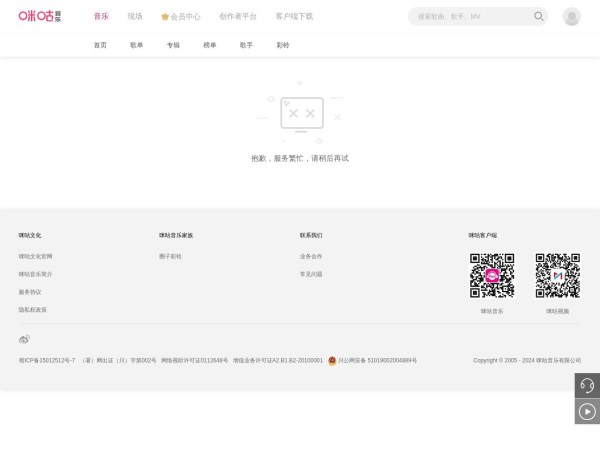The height and width of the screenshot is (450, 600).
Task: Switch to the 现场 top tab
Action: pyautogui.click(x=135, y=17)
